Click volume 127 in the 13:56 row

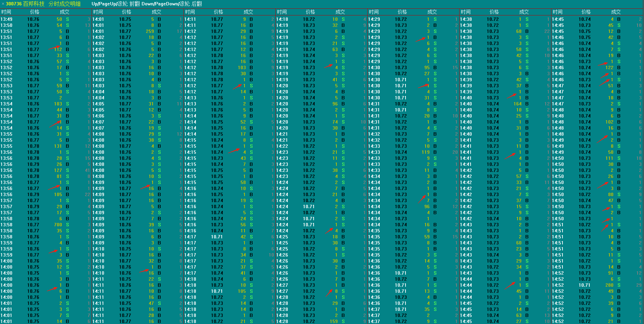tap(58, 170)
